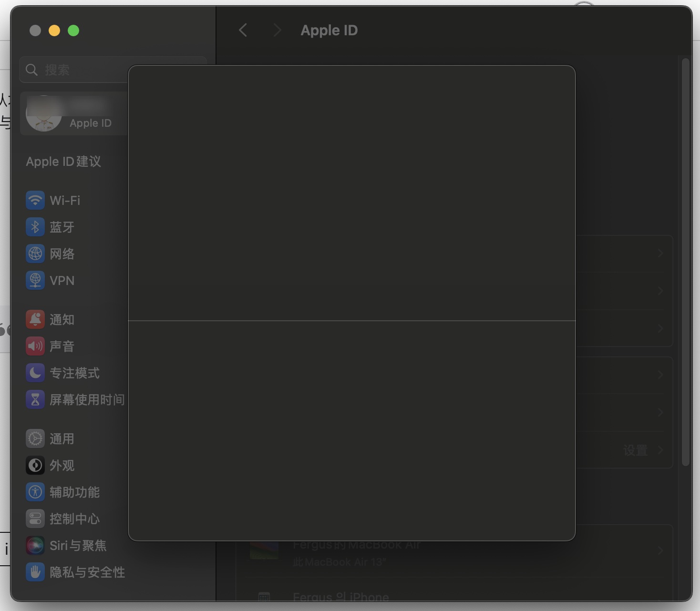Screen dimensions: 700x611
Task: Click the vertical scrollbar on the right
Action: pos(686,262)
